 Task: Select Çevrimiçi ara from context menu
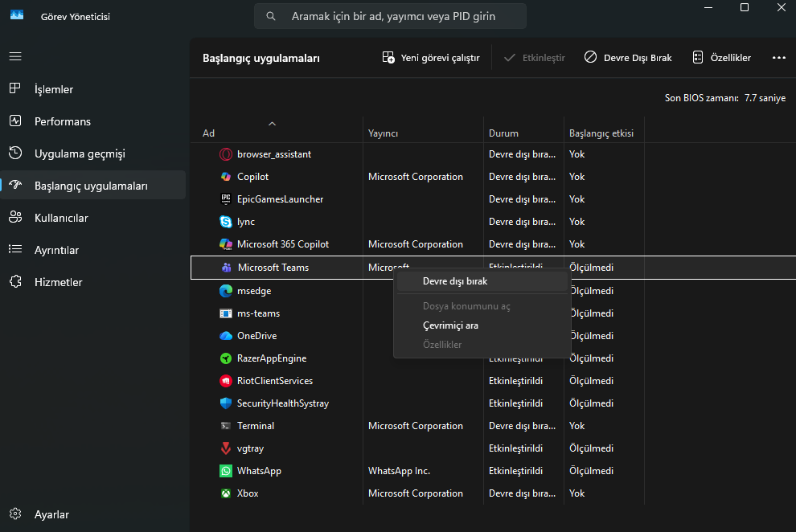click(450, 325)
